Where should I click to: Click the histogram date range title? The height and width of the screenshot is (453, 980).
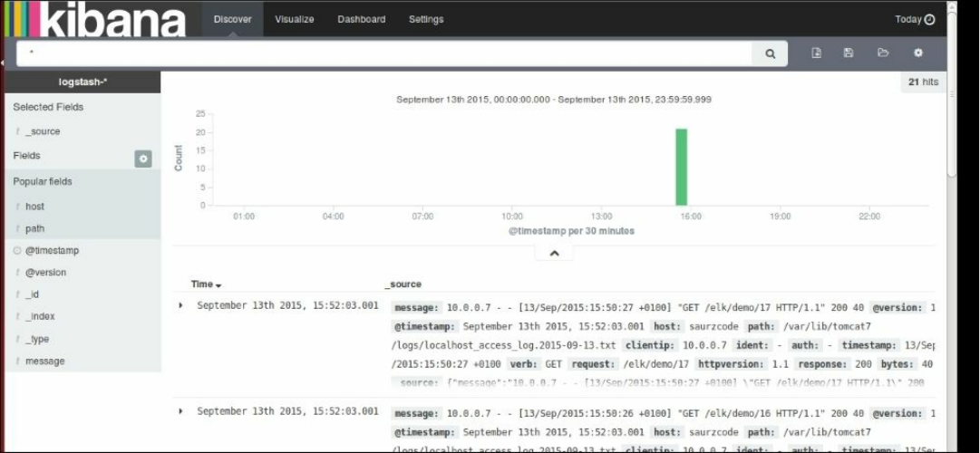coord(554,100)
